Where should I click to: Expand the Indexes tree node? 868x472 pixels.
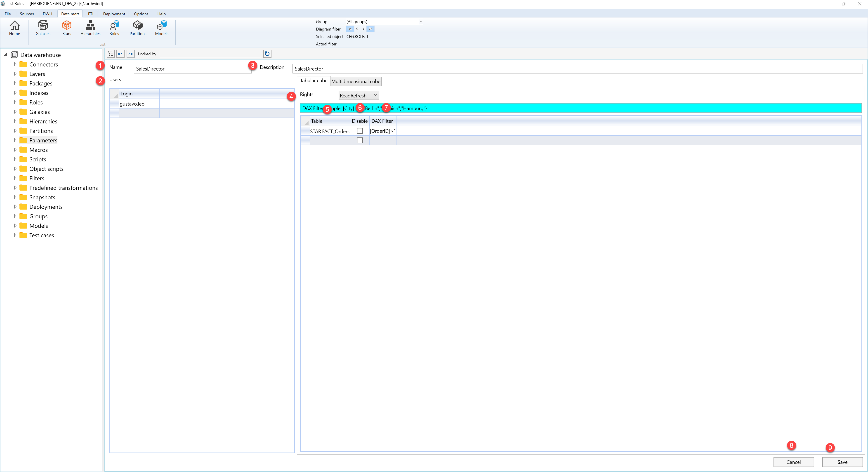pyautogui.click(x=15, y=93)
